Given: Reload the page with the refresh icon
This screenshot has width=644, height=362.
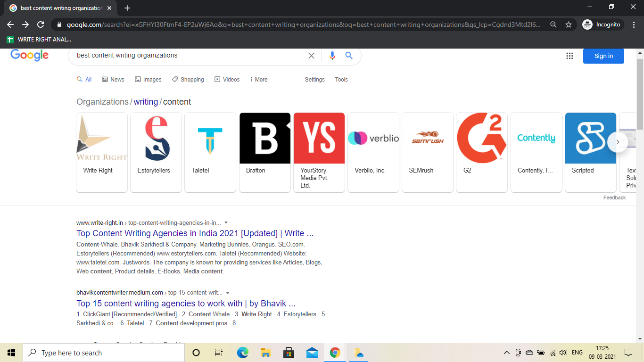Looking at the screenshot, I should [x=41, y=25].
